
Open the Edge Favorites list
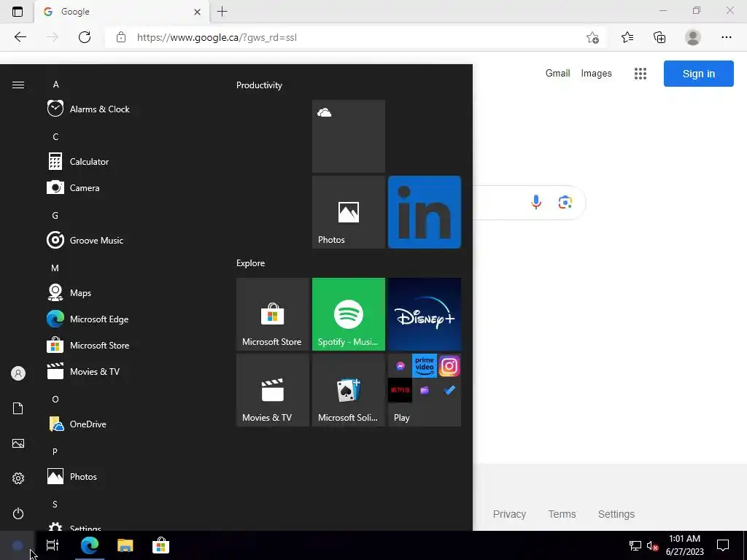[x=627, y=37]
